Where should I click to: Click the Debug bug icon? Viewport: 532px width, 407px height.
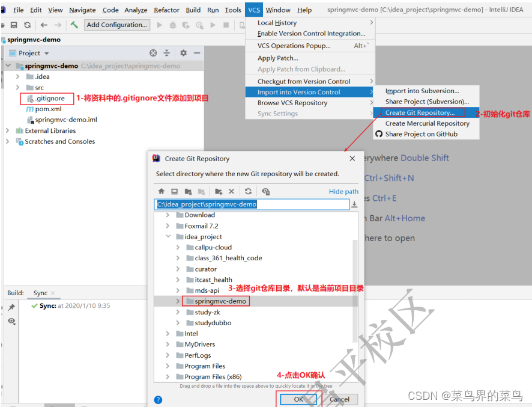[173, 25]
